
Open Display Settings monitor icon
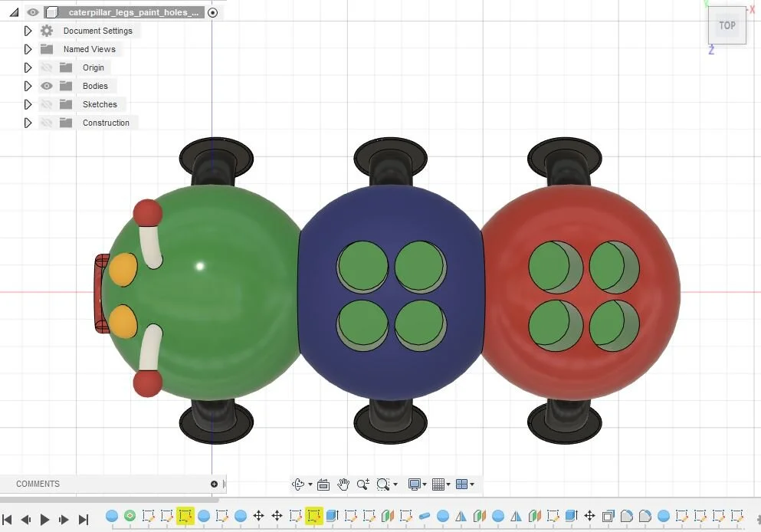coord(414,484)
